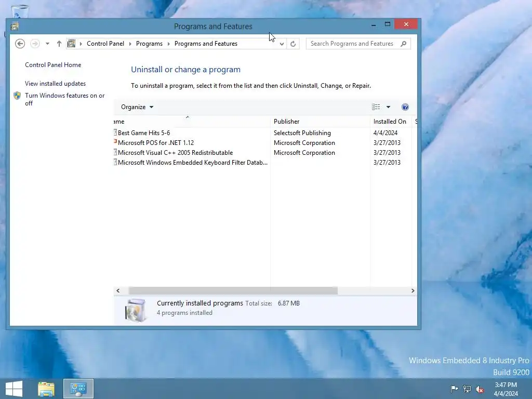Open the Windows Start button
The width and height of the screenshot is (532, 399).
point(14,389)
